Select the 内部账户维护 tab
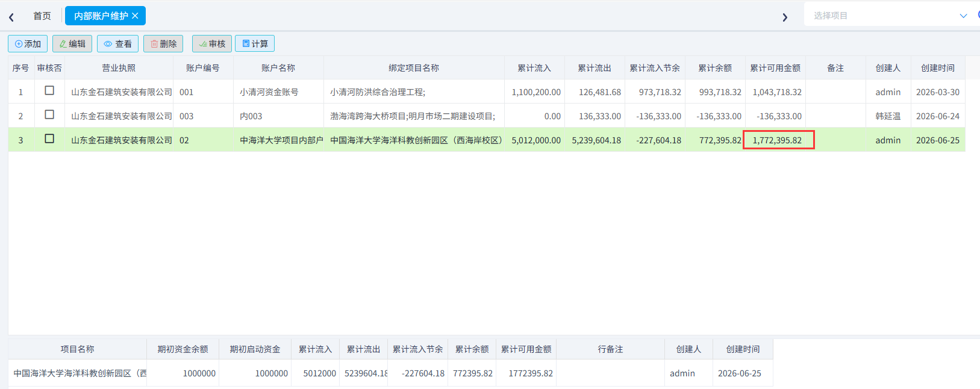Viewport: 980px width, 389px height. [x=101, y=16]
